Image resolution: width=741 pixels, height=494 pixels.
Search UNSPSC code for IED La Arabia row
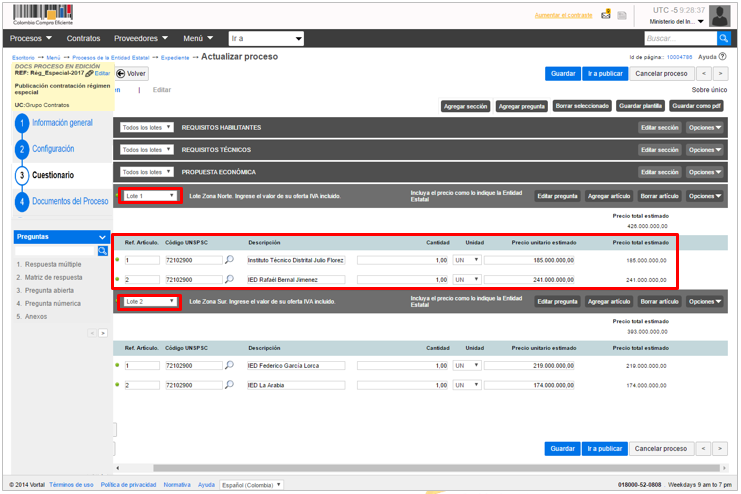[229, 385]
